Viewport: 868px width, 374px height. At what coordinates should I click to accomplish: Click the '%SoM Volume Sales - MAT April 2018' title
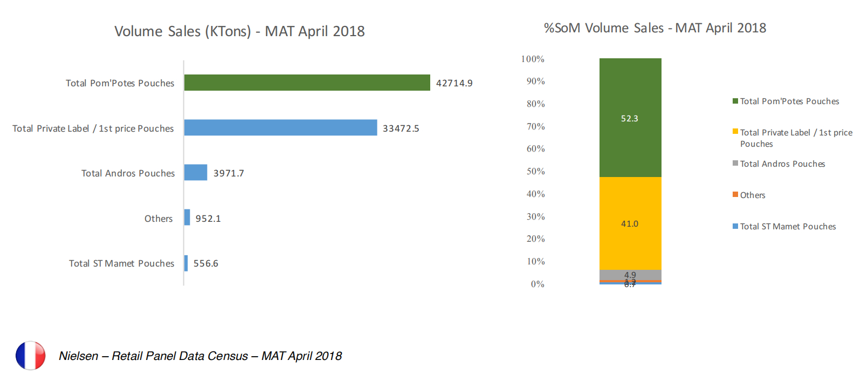pyautogui.click(x=655, y=28)
